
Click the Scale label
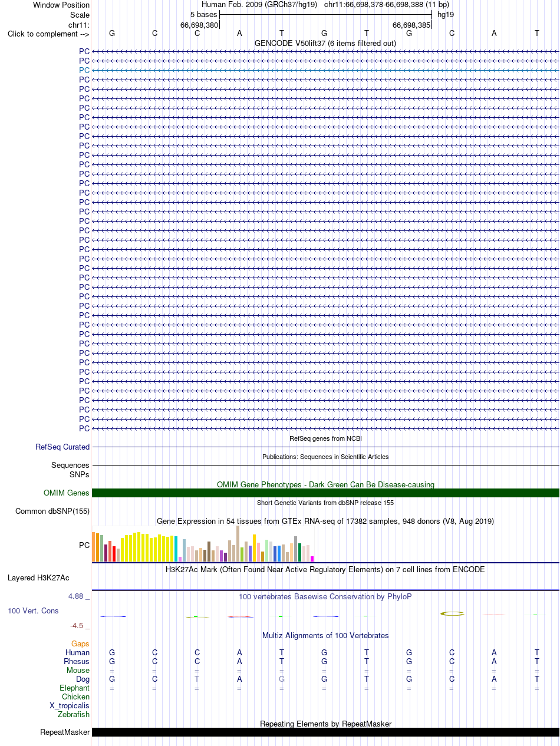(x=80, y=15)
